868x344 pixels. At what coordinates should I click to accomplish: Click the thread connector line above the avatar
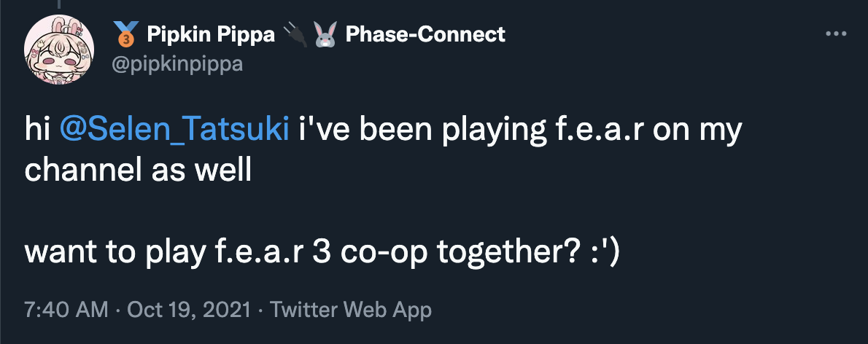tap(59, 4)
